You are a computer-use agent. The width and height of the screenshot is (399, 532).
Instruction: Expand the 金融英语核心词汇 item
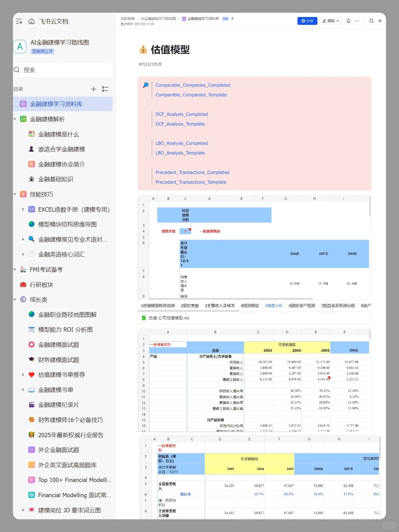[x=23, y=255]
